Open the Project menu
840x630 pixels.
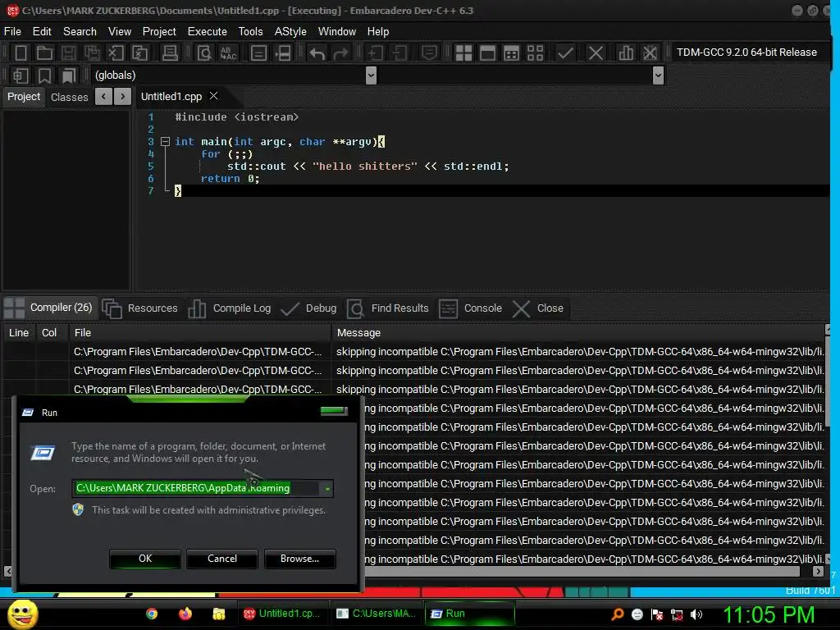(x=159, y=32)
